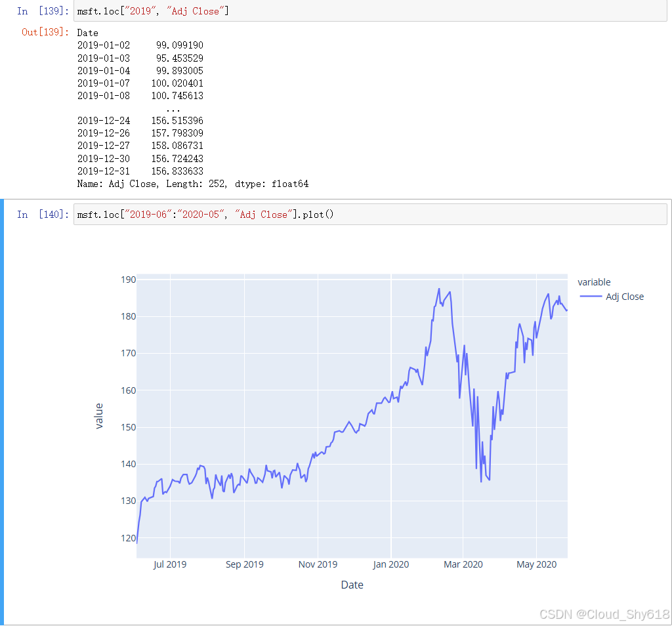Click the 'Date' x-axis title
This screenshot has width=672, height=626.
click(352, 585)
